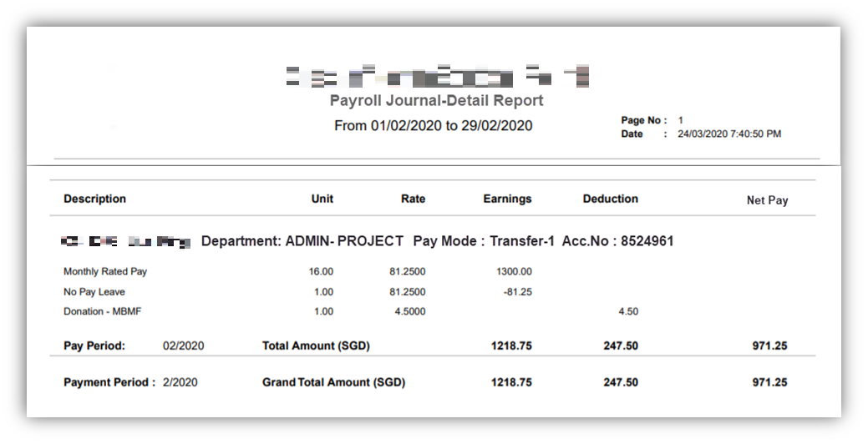Click the Deduction column header
The width and height of the screenshot is (868, 444).
(x=610, y=199)
